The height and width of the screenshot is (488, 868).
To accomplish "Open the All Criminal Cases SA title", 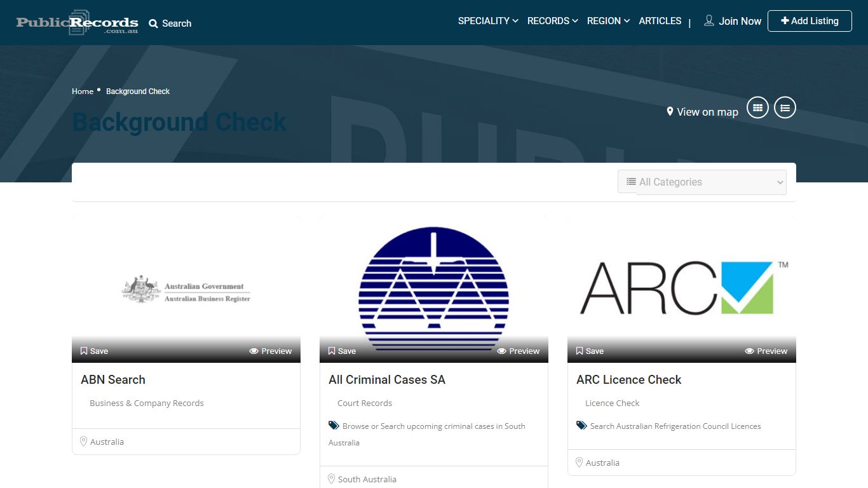I will (387, 380).
